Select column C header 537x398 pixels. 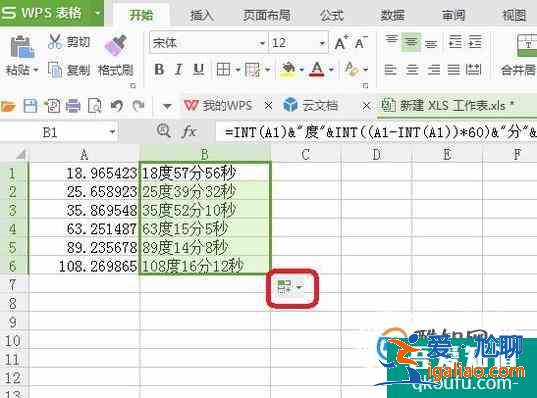[306, 154]
